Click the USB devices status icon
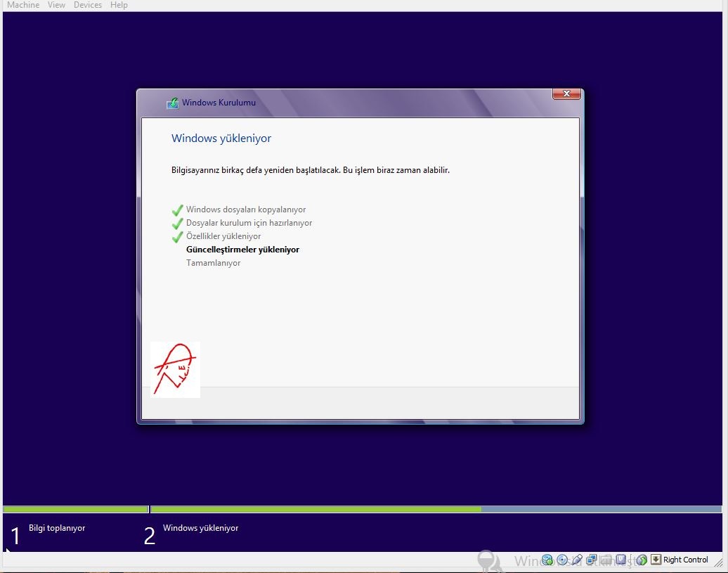This screenshot has width=728, height=573. (577, 560)
